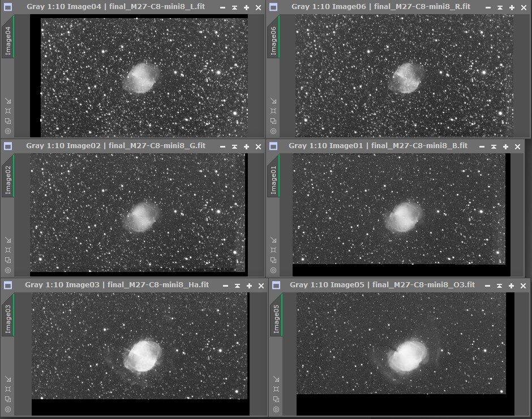Select the Image02 view tab
Screen dimensions: 532x419
[x=8, y=176]
